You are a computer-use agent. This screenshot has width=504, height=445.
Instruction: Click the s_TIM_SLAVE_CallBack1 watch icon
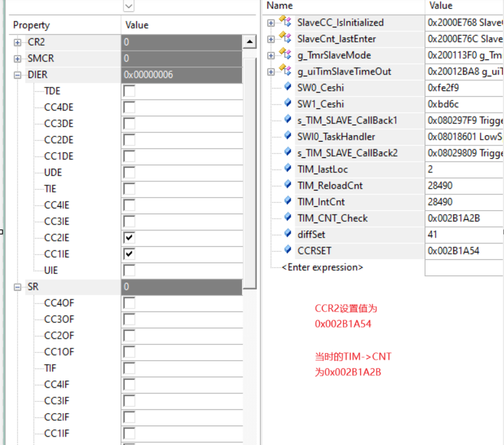(288, 119)
